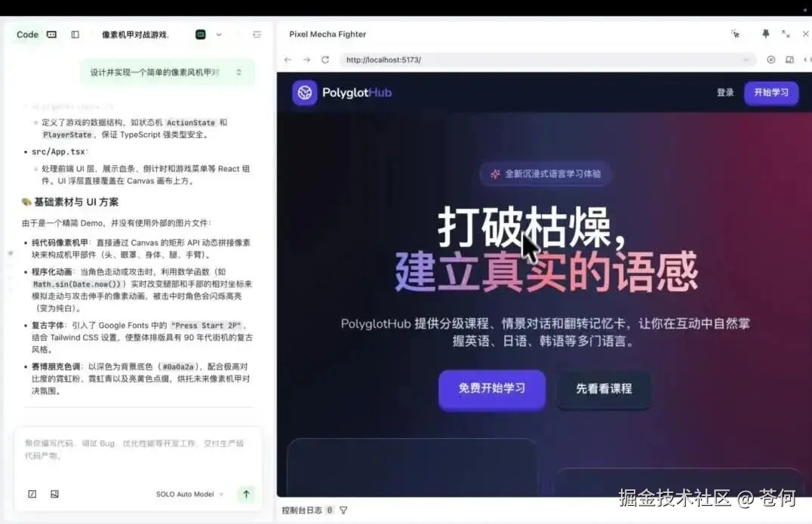Expand the preview panel to fullscreen
Screen dimensions: 812x524
pos(786,34)
